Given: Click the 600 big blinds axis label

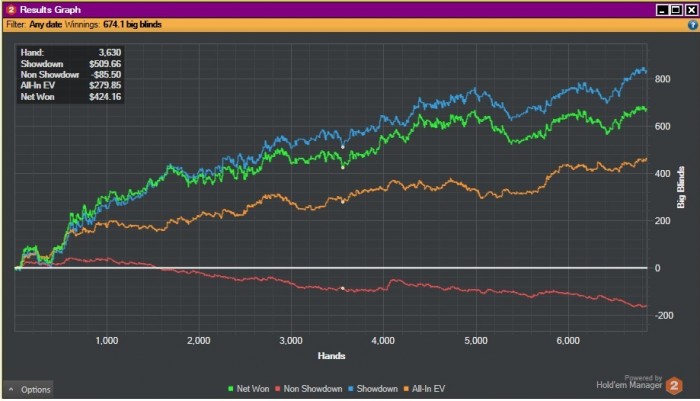Looking at the screenshot, I should click(x=662, y=126).
